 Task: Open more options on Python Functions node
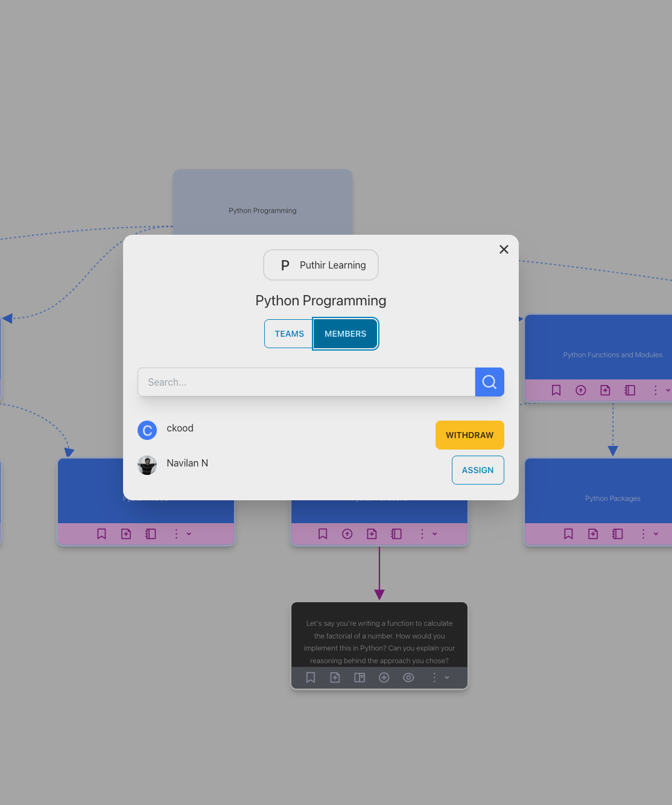click(655, 390)
